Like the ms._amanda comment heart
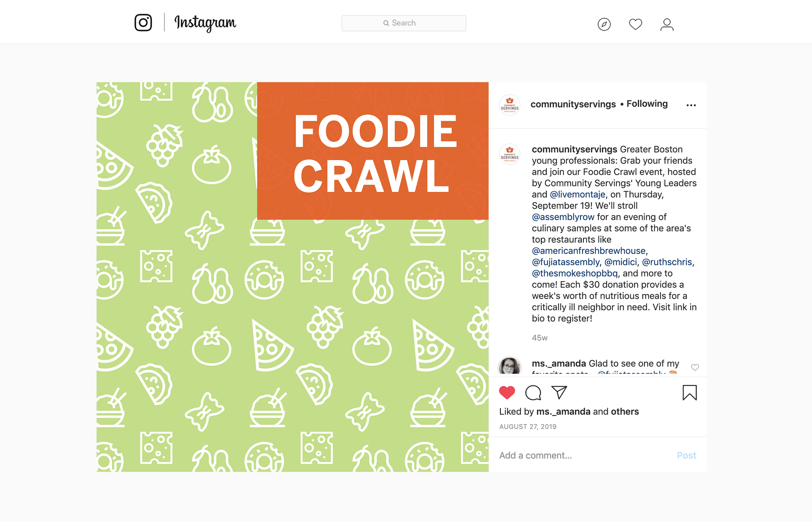 pyautogui.click(x=695, y=367)
